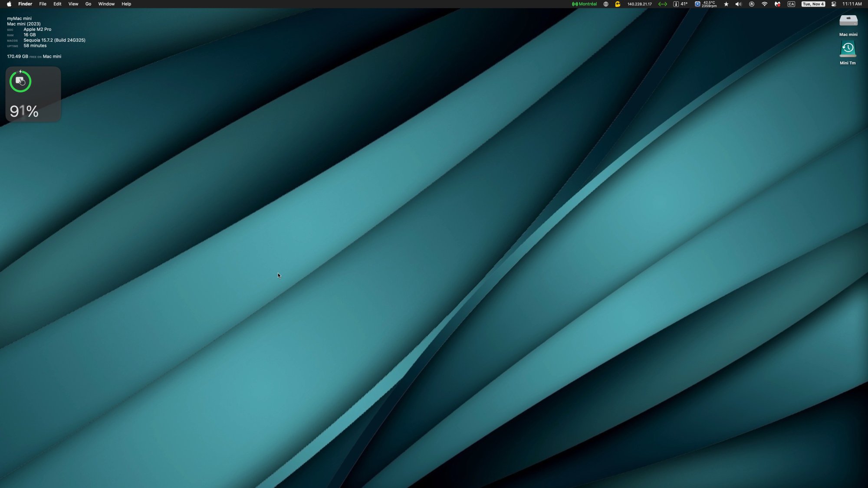Open the Mini Tm Time Machine disk

coord(848,49)
